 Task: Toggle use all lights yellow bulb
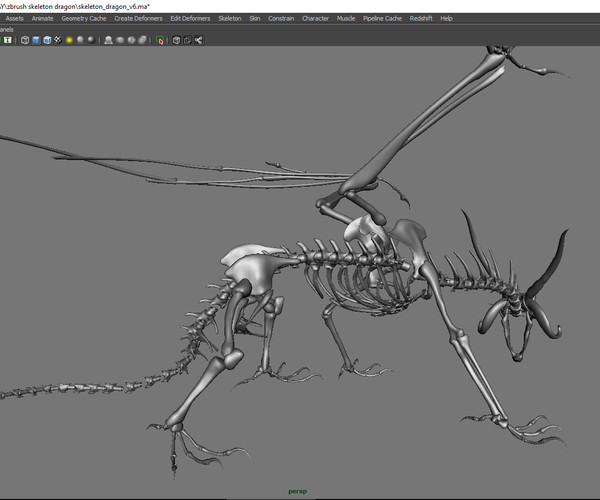coord(69,40)
